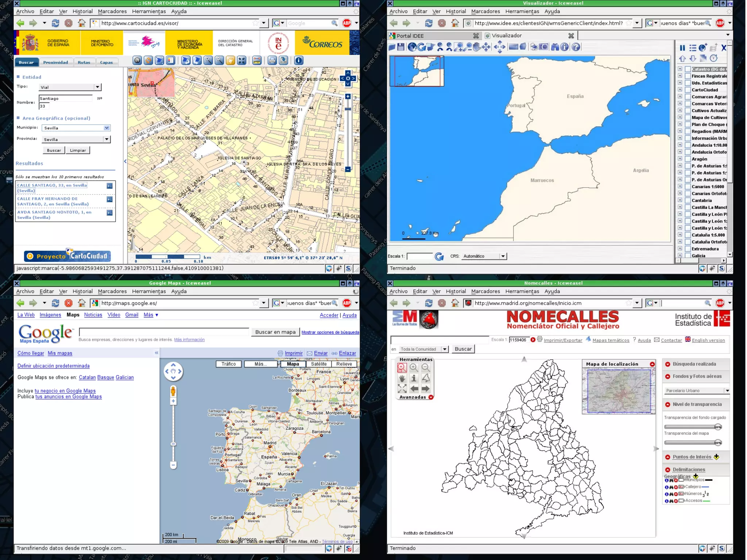Click the question mark help icon

coord(576,47)
